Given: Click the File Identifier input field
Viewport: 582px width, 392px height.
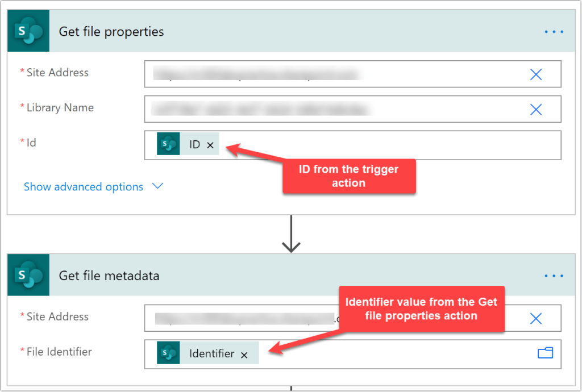Looking at the screenshot, I should 398,354.
